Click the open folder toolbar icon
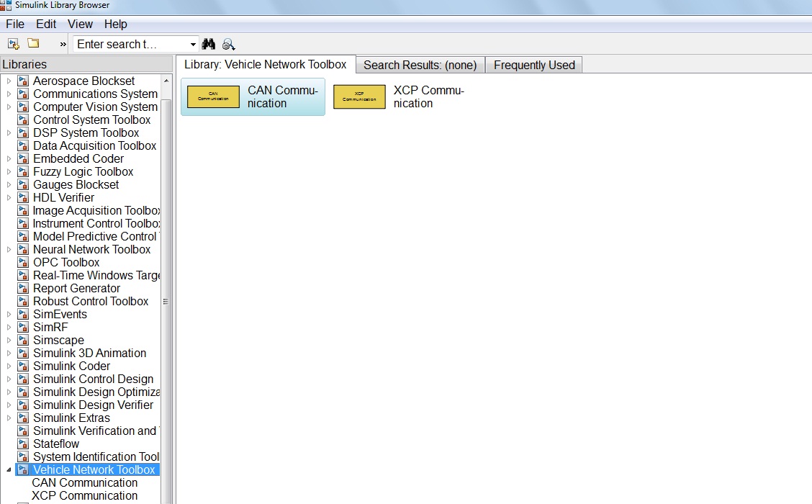The width and height of the screenshot is (812, 504). 33,44
